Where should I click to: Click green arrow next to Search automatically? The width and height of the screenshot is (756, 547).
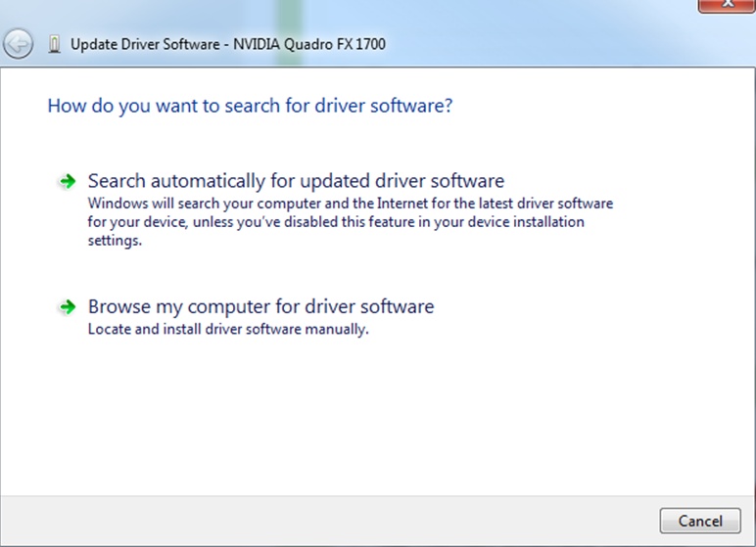(68, 182)
